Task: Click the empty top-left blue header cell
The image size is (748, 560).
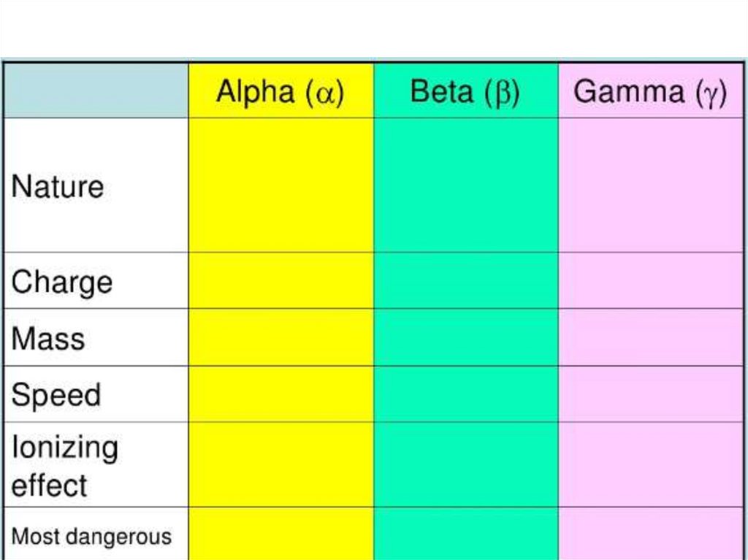Action: 96,91
